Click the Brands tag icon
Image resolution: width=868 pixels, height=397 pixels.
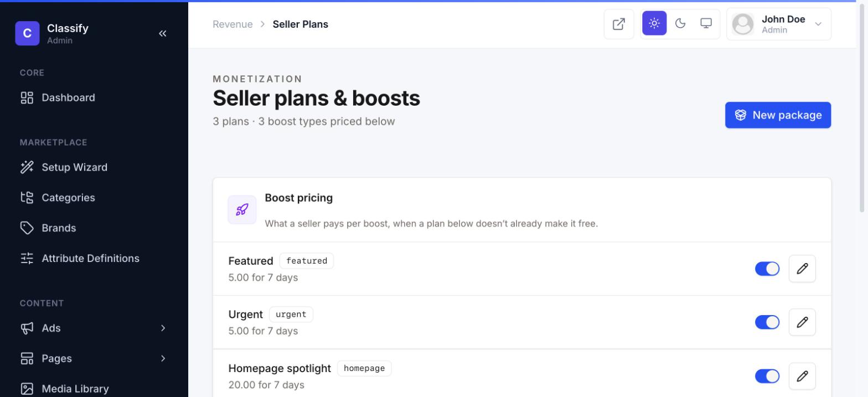(27, 228)
